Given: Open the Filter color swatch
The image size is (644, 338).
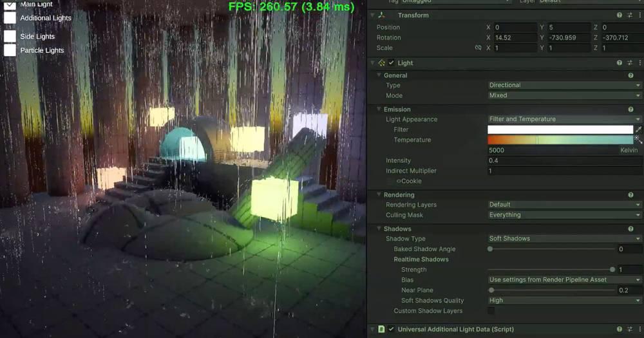Looking at the screenshot, I should 560,129.
